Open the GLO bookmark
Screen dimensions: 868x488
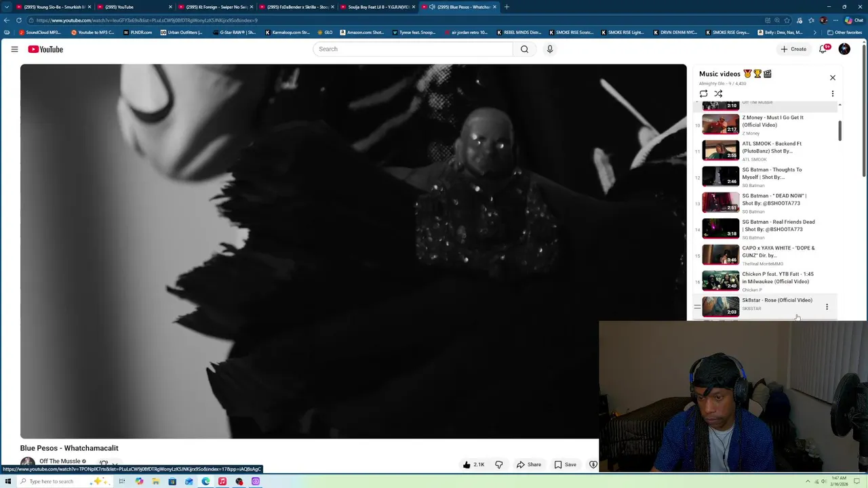pyautogui.click(x=325, y=33)
